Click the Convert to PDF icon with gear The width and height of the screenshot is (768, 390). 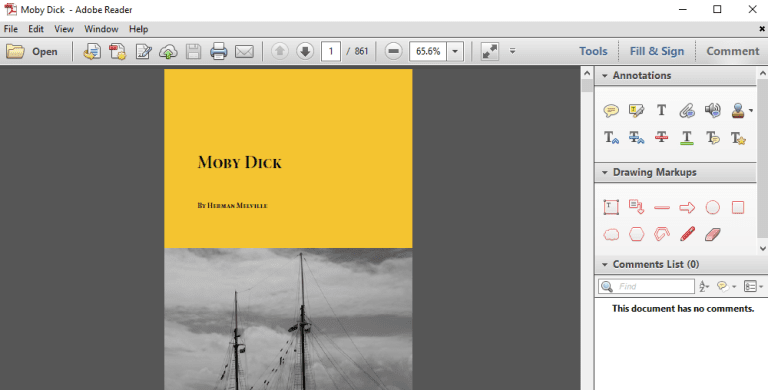pos(117,51)
